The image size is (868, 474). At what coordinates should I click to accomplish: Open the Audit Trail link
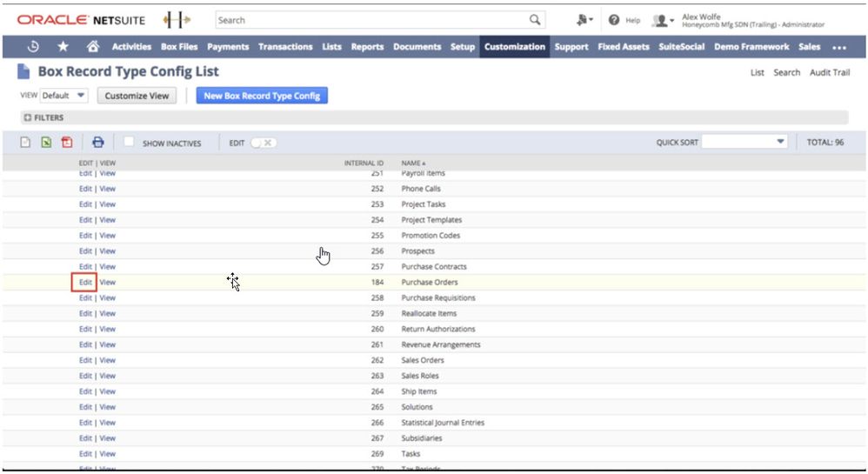point(829,72)
